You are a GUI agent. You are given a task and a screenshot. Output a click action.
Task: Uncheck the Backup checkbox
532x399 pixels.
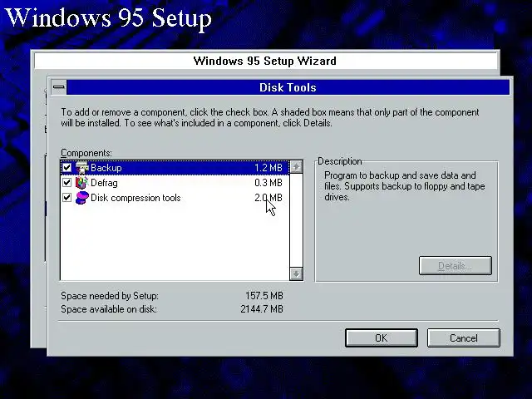pyautogui.click(x=66, y=168)
